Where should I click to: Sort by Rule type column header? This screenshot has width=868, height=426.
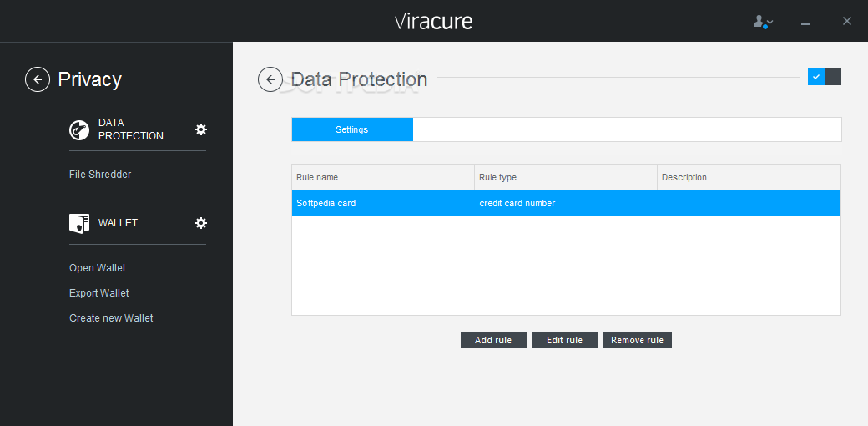(566, 177)
